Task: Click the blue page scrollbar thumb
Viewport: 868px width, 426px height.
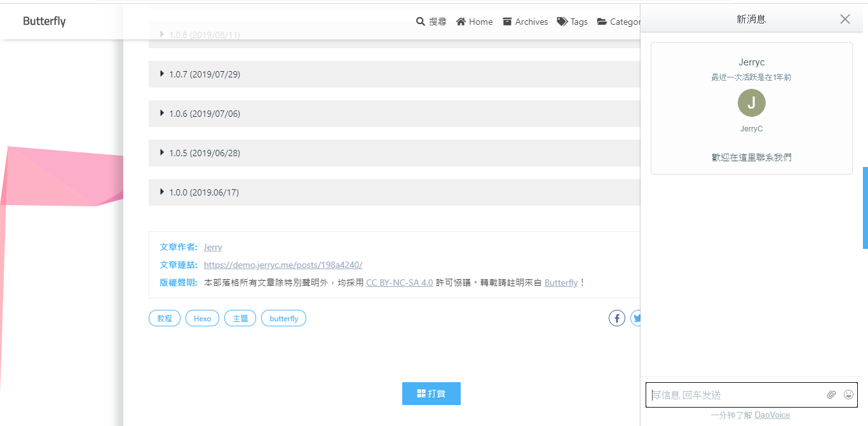Action: pos(865,208)
